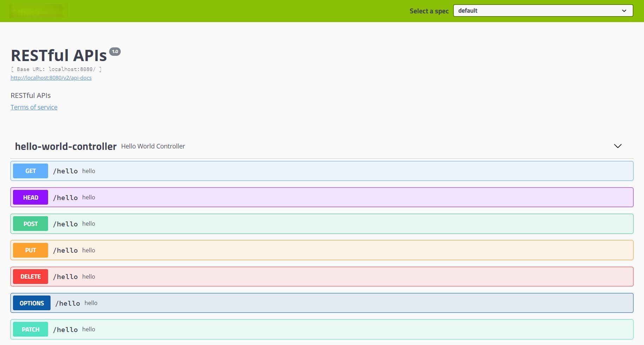Expand the GET /hello operation path

[x=65, y=171]
